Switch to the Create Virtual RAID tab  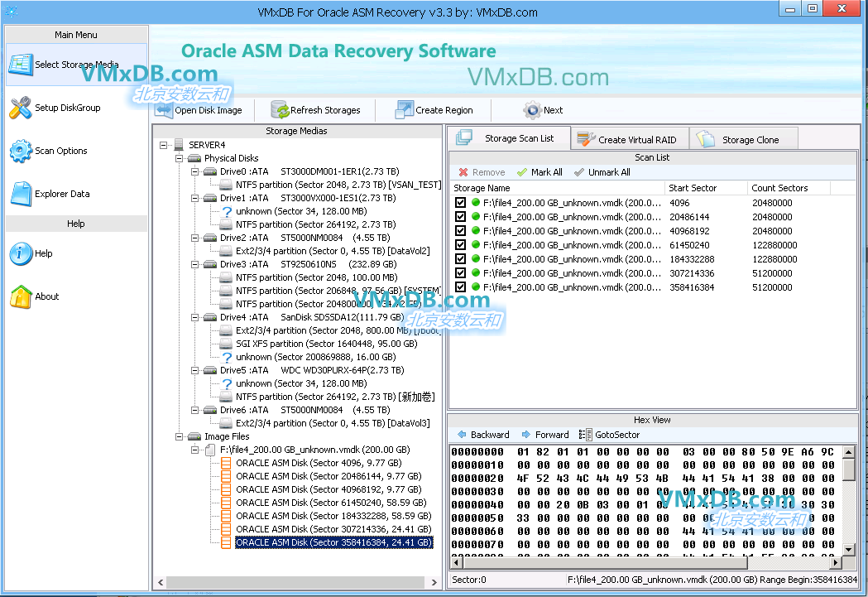click(x=630, y=140)
